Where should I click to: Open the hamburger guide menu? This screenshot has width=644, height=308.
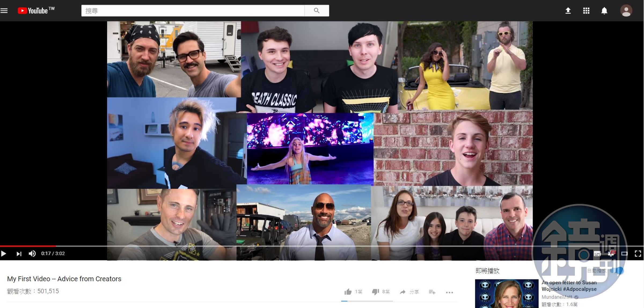(x=4, y=11)
